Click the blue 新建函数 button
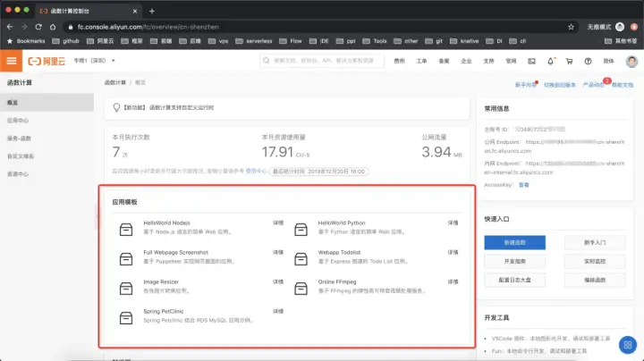The height and width of the screenshot is (361, 644). pos(514,242)
